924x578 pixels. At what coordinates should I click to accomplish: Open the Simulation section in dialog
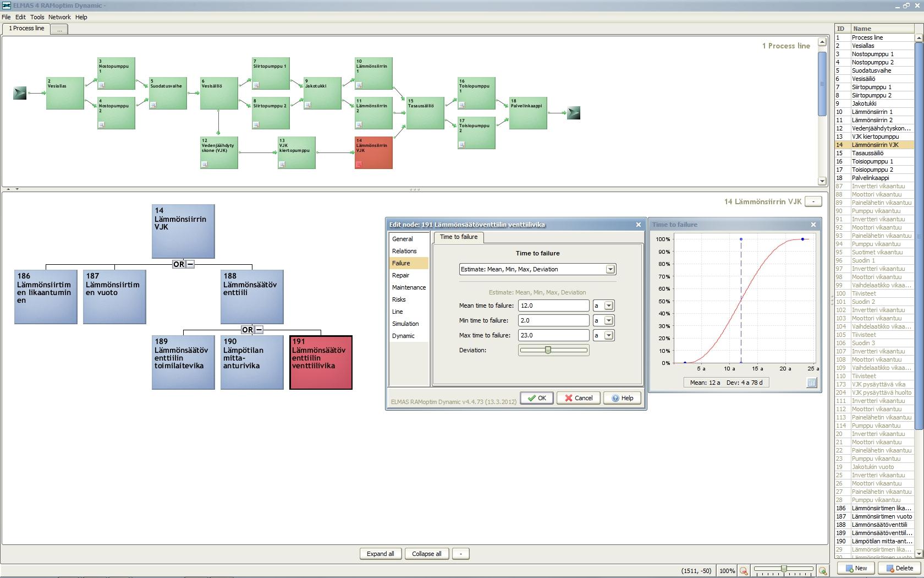click(x=409, y=324)
